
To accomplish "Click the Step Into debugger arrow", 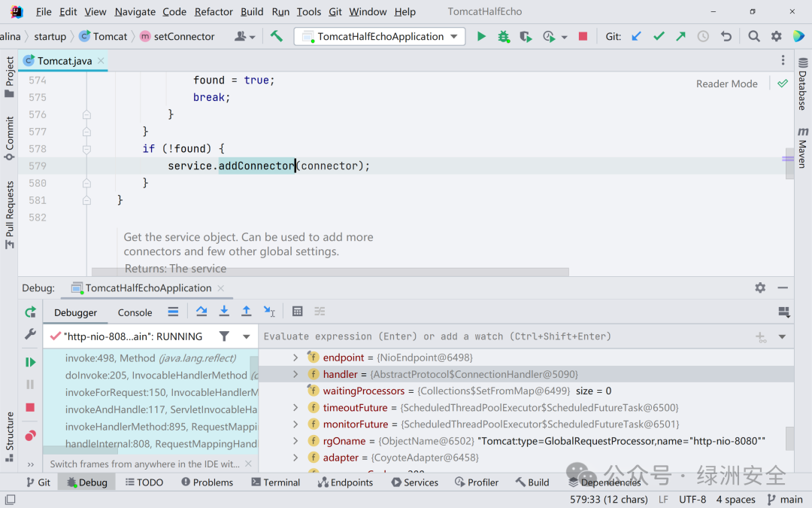I will [x=224, y=311].
